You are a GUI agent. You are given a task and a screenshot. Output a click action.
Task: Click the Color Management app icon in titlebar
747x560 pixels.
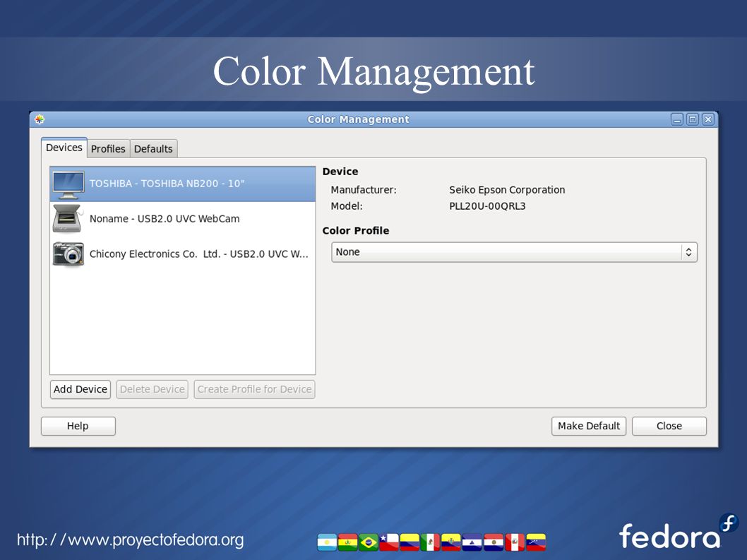tap(40, 119)
